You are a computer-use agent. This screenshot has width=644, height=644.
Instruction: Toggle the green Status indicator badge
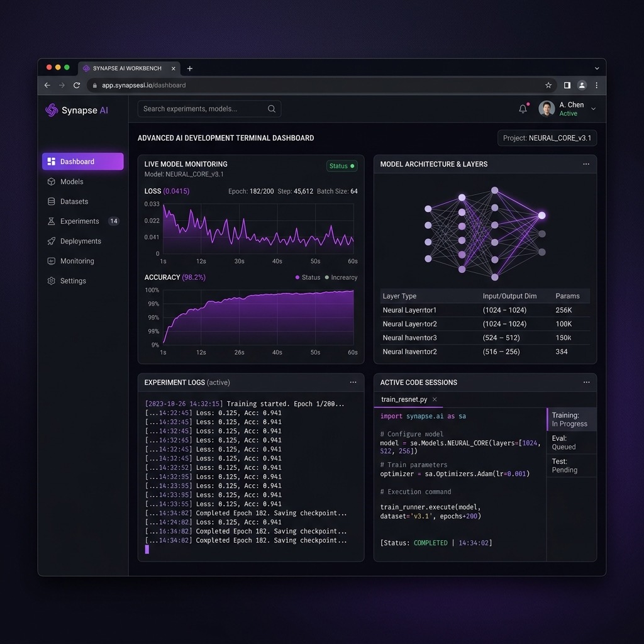pyautogui.click(x=341, y=166)
